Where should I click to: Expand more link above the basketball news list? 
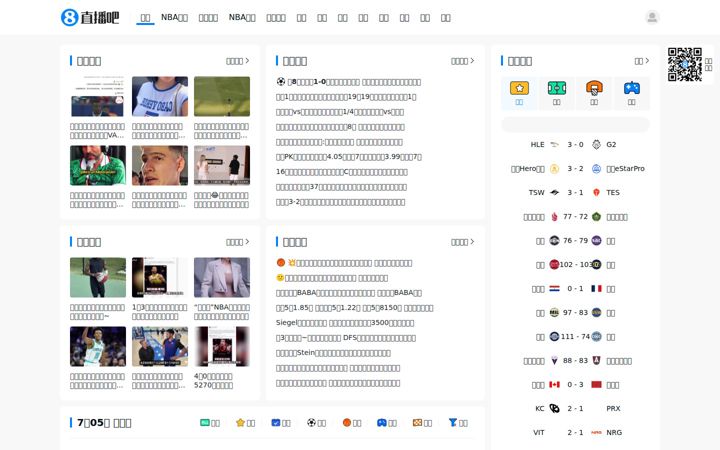tap(462, 242)
